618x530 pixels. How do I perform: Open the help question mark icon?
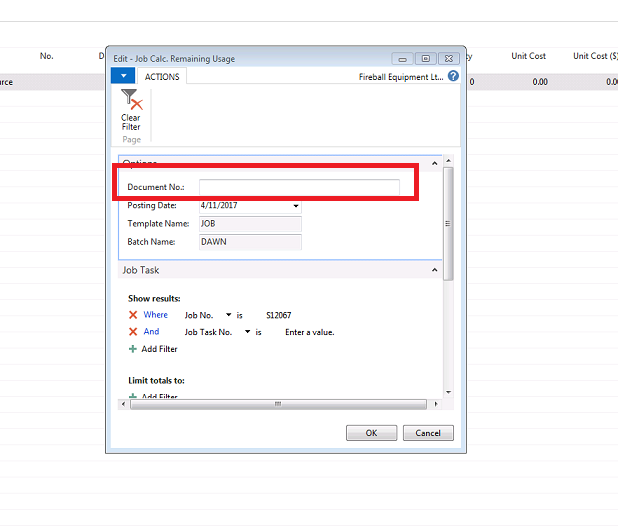click(x=453, y=76)
